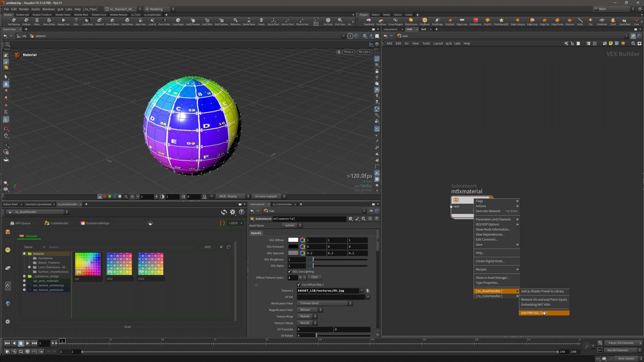
Task: Open the Magnification Filter dropdown
Action: 310,310
